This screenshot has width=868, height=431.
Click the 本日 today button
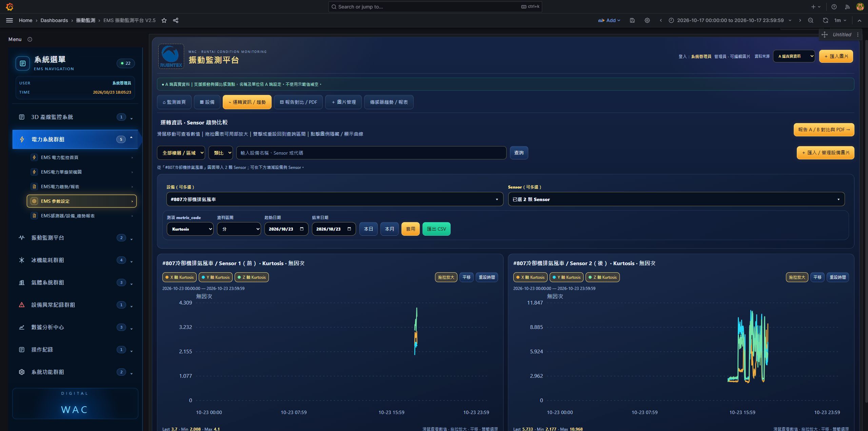point(368,229)
